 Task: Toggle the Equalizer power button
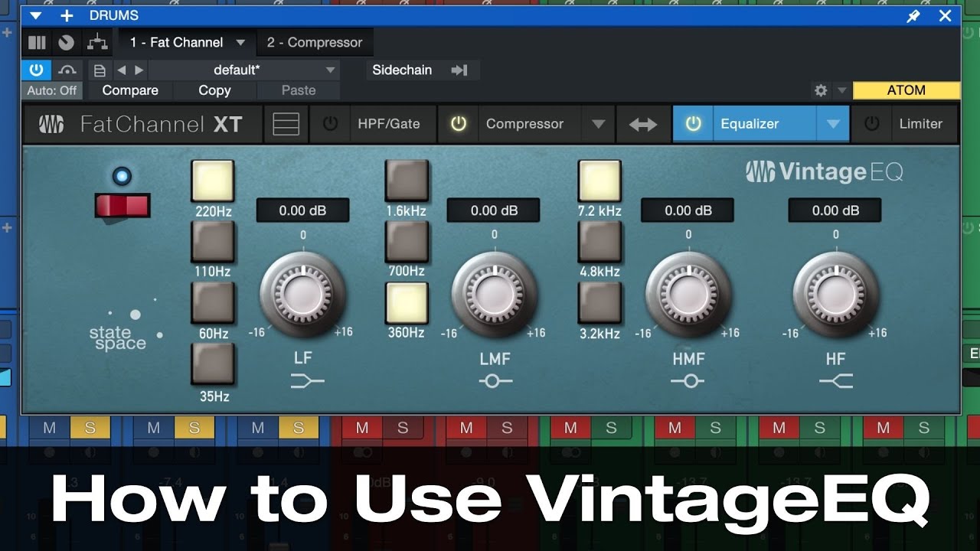click(x=693, y=124)
